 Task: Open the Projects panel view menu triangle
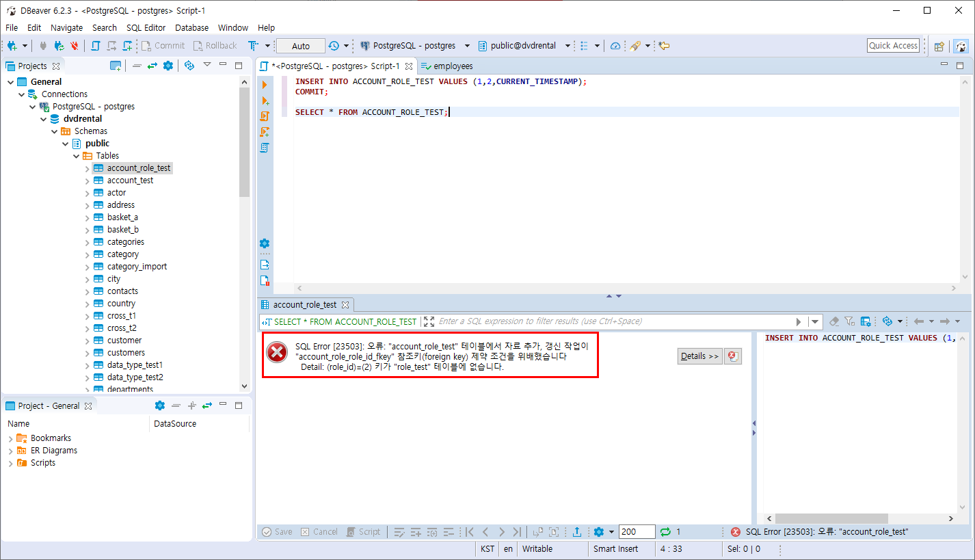point(206,66)
